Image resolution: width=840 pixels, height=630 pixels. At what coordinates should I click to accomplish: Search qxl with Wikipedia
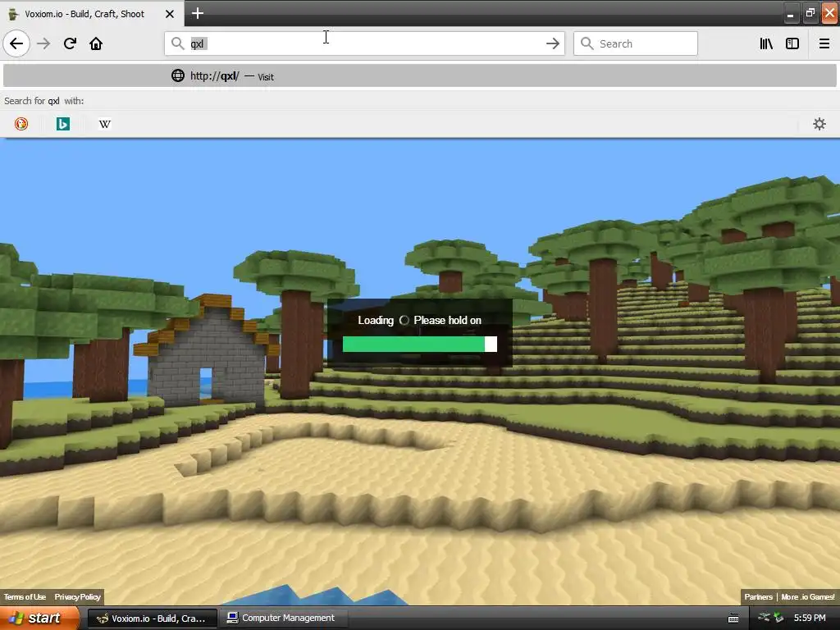104,124
